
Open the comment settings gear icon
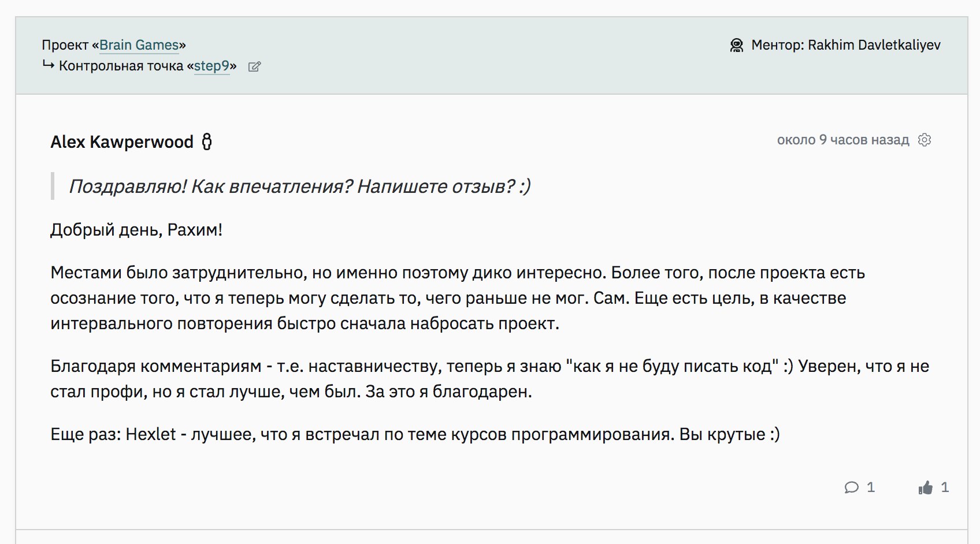coord(925,140)
